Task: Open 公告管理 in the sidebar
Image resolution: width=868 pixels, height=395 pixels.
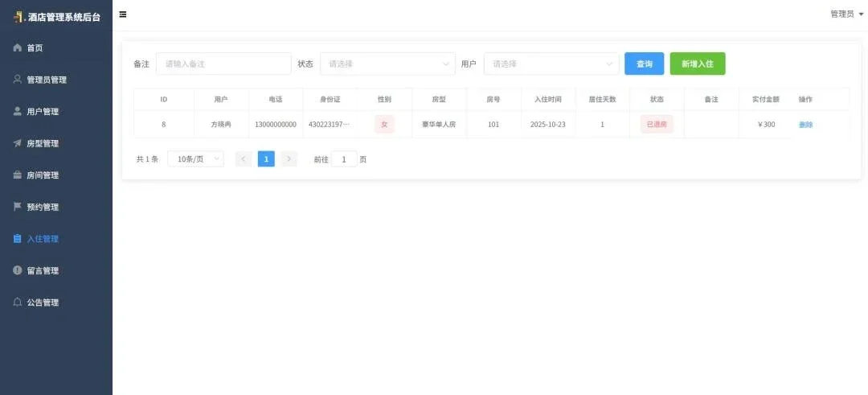Action: pos(56,302)
